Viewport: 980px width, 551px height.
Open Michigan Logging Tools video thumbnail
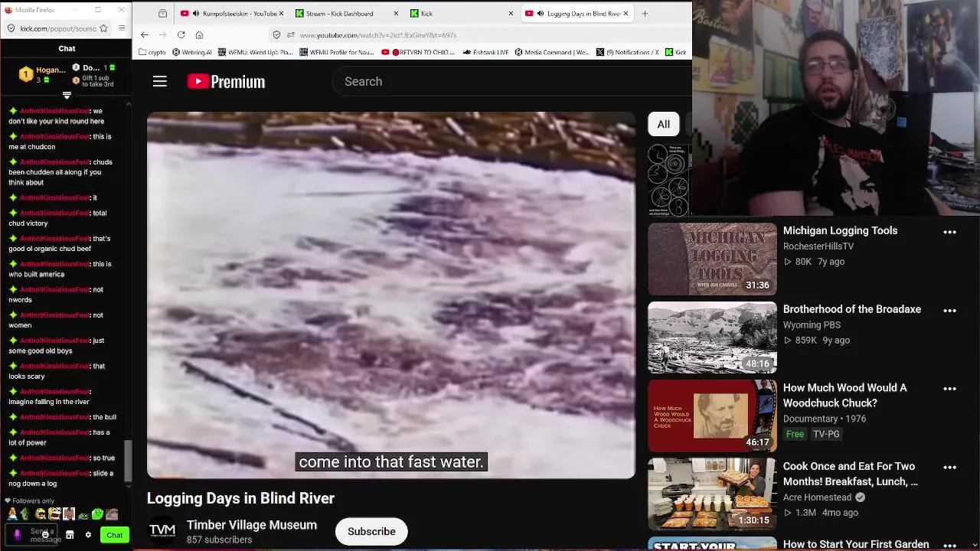(x=712, y=259)
